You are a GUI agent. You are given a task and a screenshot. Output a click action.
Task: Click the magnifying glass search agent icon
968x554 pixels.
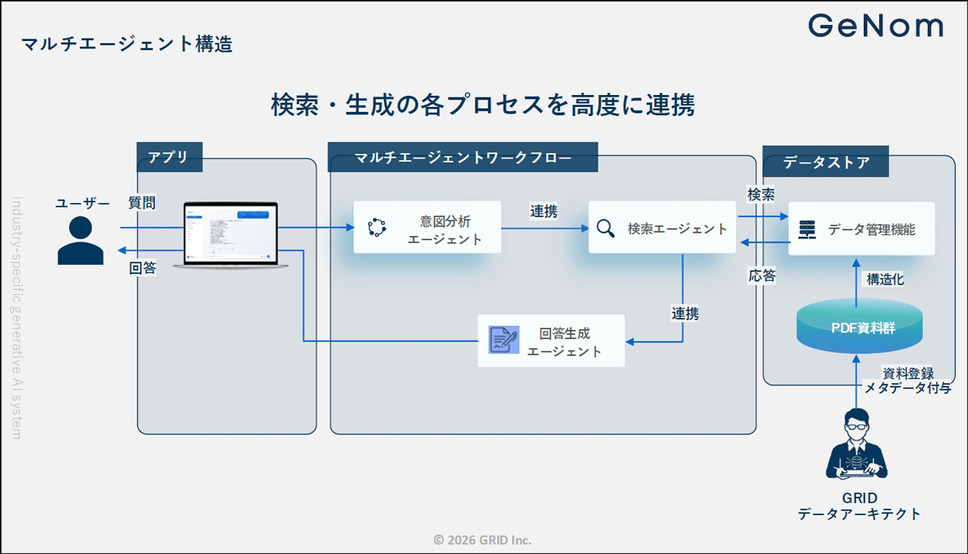pyautogui.click(x=605, y=229)
